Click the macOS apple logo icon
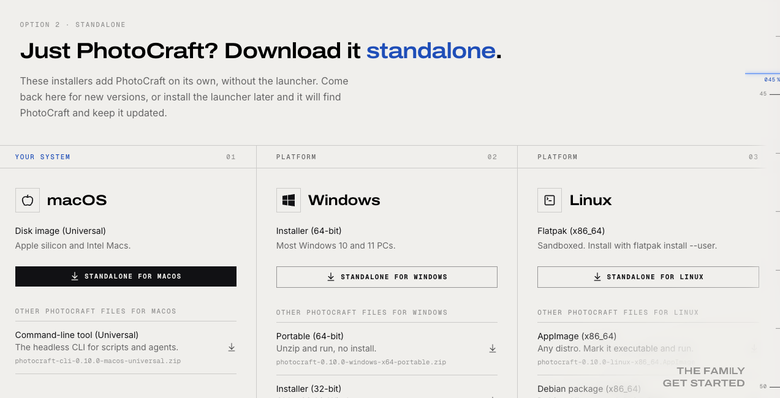The image size is (780, 398). (x=27, y=200)
